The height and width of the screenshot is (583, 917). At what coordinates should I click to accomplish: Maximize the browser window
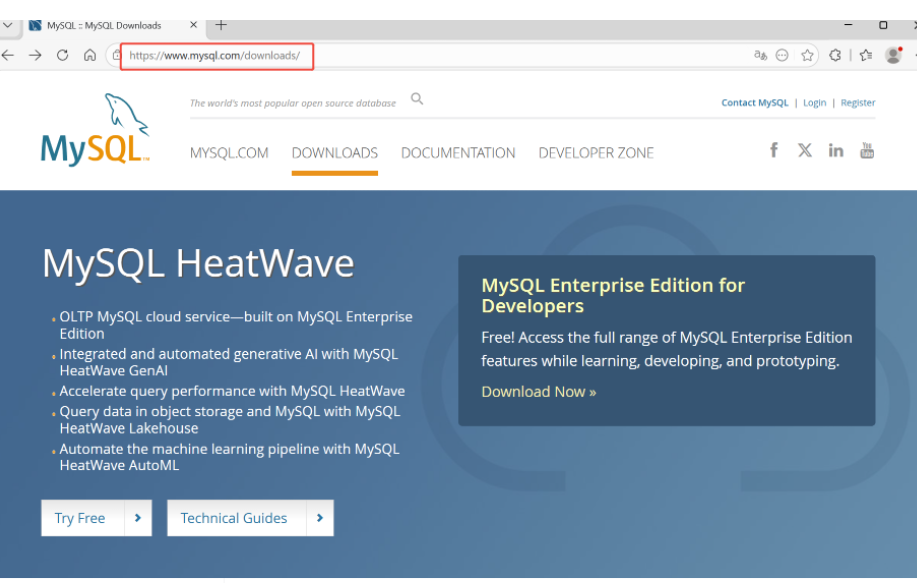coord(883,25)
